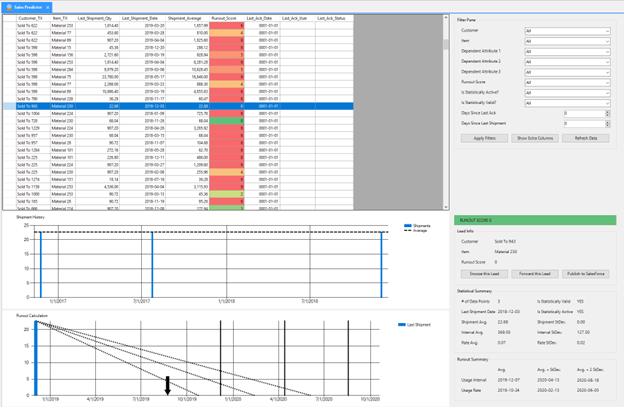Click the Sales Predictor tab icon
The image size is (624, 407).
point(9,7)
